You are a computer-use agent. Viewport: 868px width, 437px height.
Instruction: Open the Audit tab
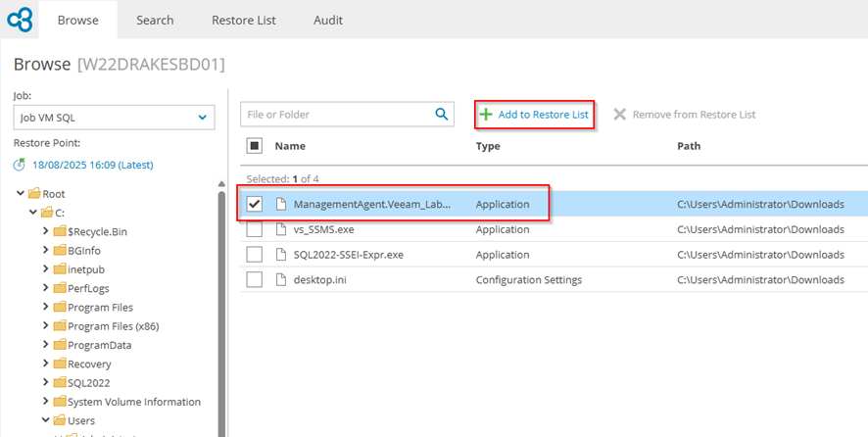pyautogui.click(x=327, y=20)
